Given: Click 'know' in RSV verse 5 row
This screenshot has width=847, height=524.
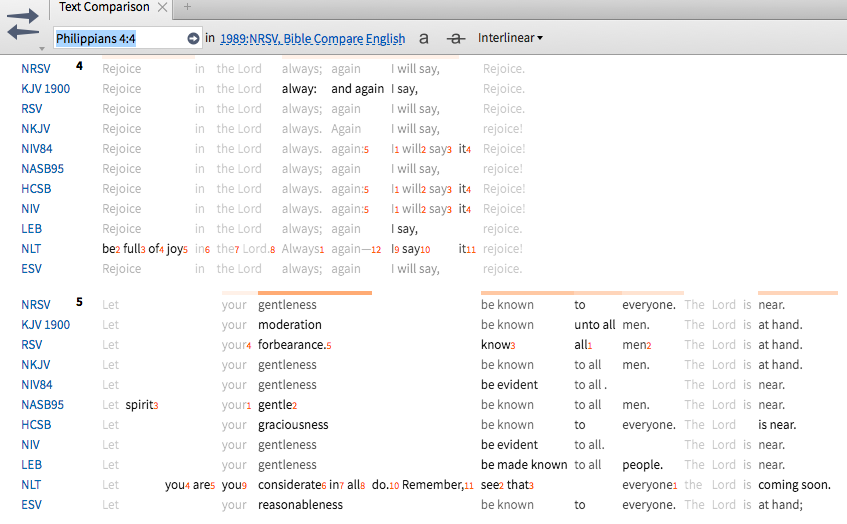Looking at the screenshot, I should click(495, 345).
